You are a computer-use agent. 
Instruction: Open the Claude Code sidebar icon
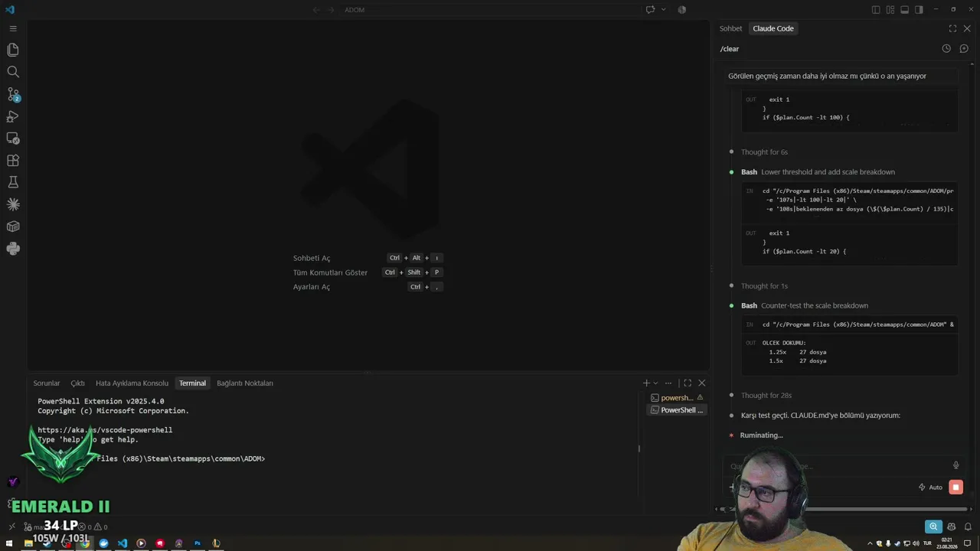[x=13, y=204]
